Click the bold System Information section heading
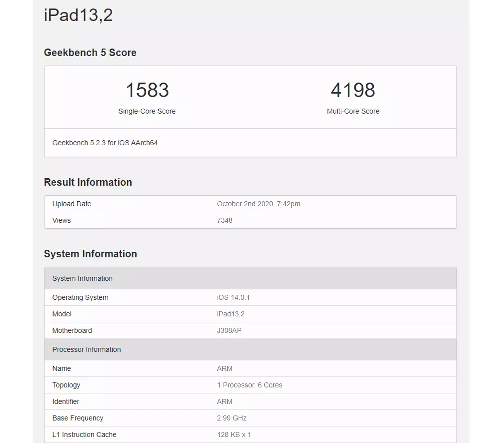Image resolution: width=504 pixels, height=443 pixels. tap(90, 254)
